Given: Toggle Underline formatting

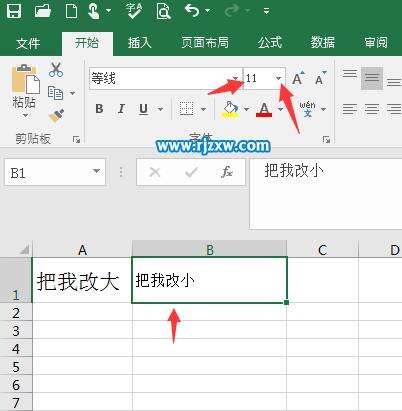Looking at the screenshot, I should (143, 109).
